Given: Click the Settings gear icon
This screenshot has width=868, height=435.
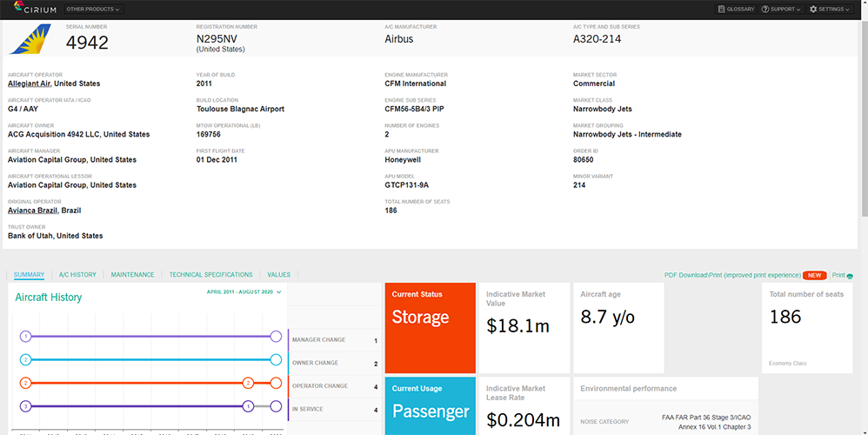Looking at the screenshot, I should (813, 9).
